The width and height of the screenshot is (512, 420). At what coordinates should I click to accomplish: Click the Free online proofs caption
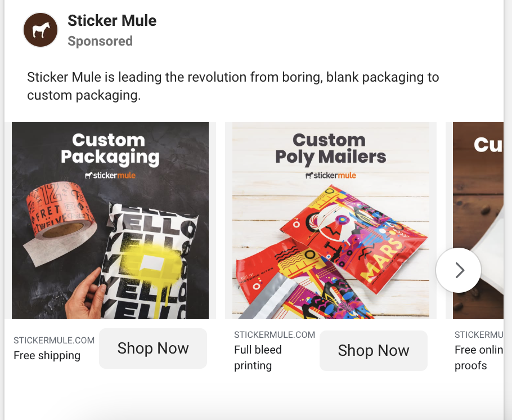479,358
